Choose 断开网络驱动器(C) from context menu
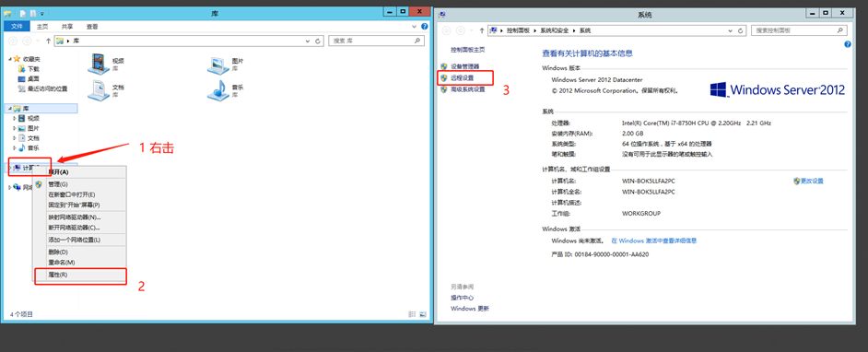The width and height of the screenshot is (868, 352). pos(80,228)
